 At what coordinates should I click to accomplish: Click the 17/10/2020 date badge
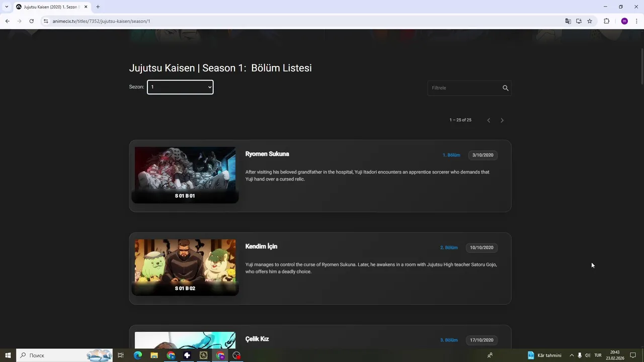[x=481, y=340]
